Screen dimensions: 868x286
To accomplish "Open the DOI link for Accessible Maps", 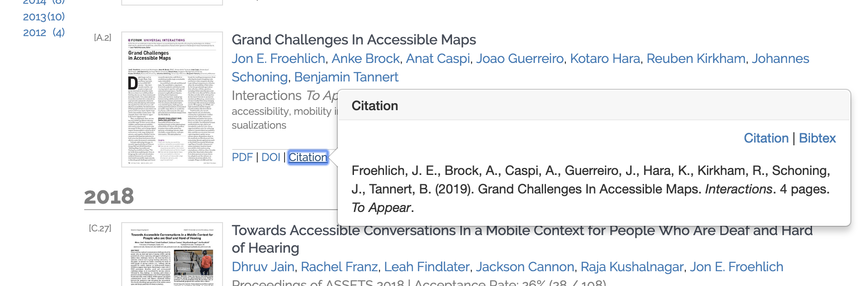I will point(270,157).
